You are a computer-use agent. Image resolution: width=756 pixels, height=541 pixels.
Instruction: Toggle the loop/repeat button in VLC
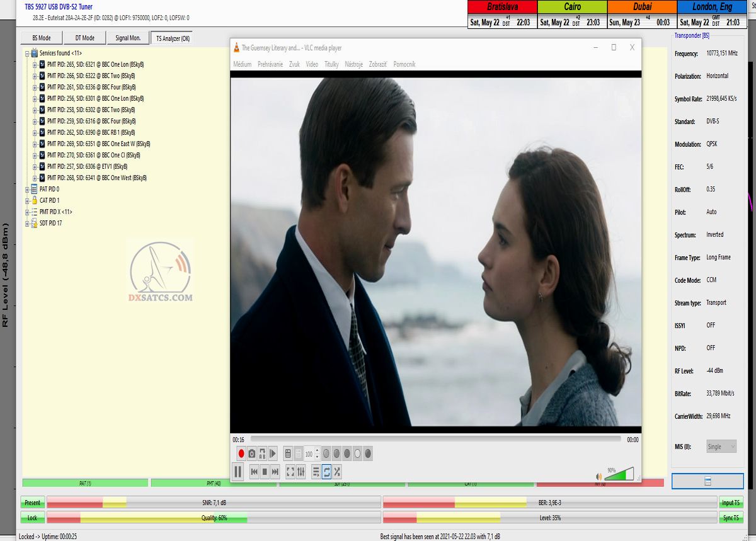coord(326,471)
